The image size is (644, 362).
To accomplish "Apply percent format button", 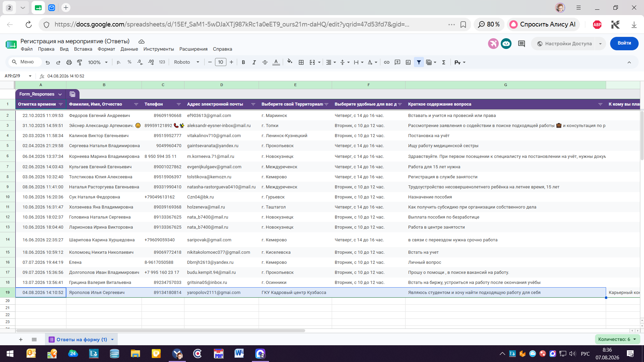I will [x=129, y=62].
